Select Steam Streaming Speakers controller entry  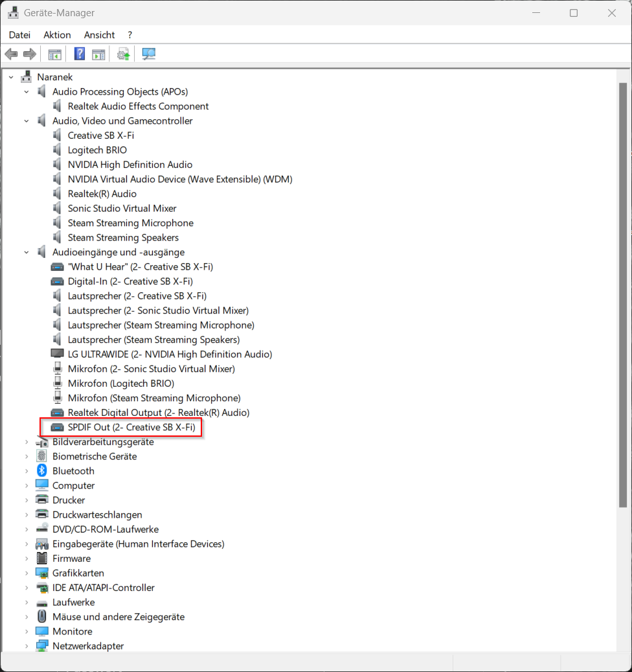123,237
